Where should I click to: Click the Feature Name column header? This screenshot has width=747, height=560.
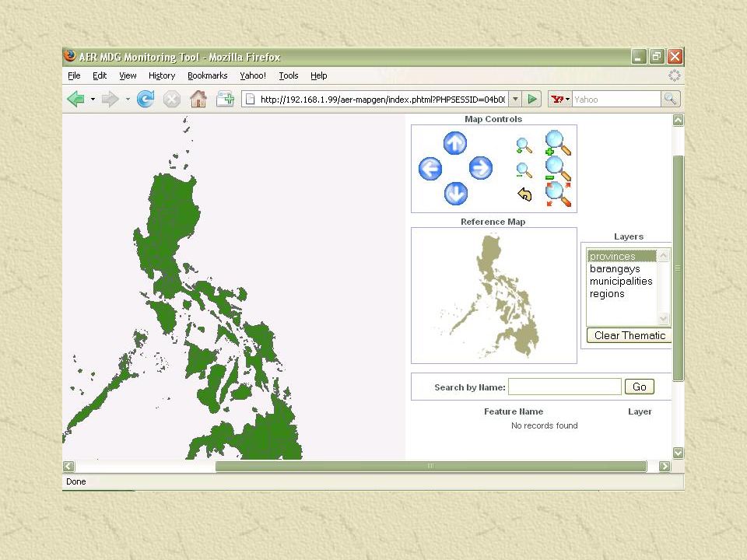tap(514, 411)
